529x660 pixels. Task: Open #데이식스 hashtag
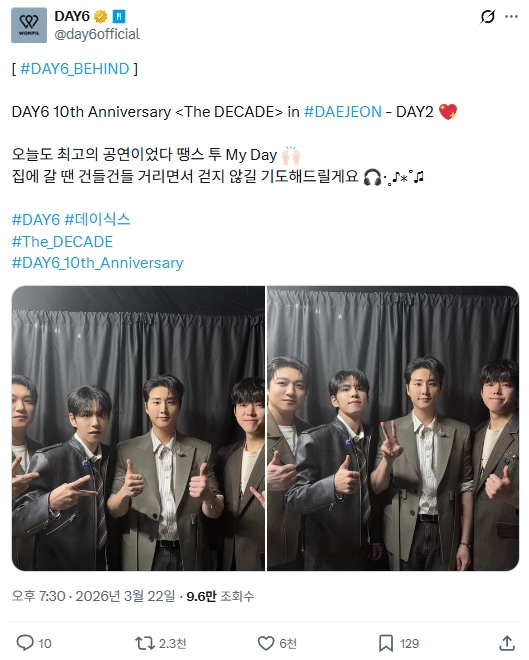[x=97, y=219]
